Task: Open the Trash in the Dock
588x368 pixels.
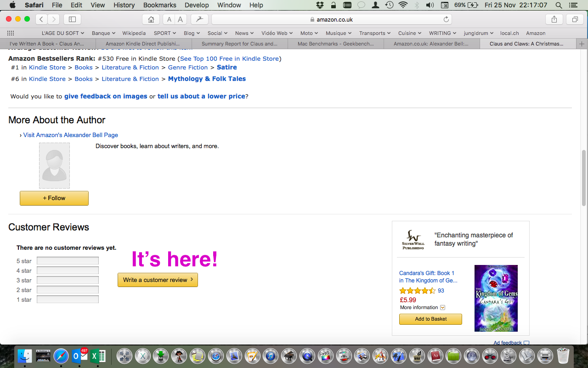Action: pyautogui.click(x=563, y=356)
